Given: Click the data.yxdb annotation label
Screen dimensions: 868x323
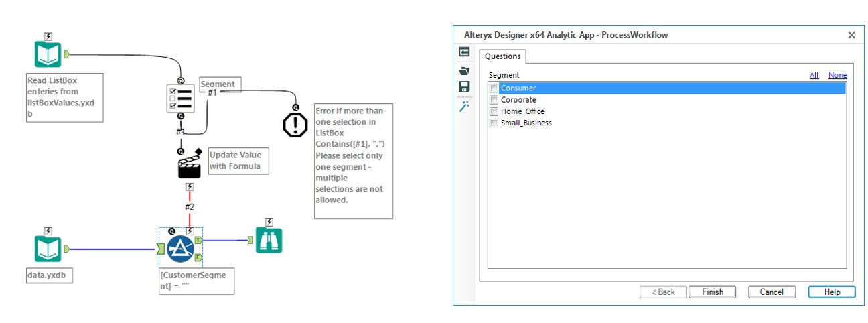Looking at the screenshot, I should (x=50, y=275).
